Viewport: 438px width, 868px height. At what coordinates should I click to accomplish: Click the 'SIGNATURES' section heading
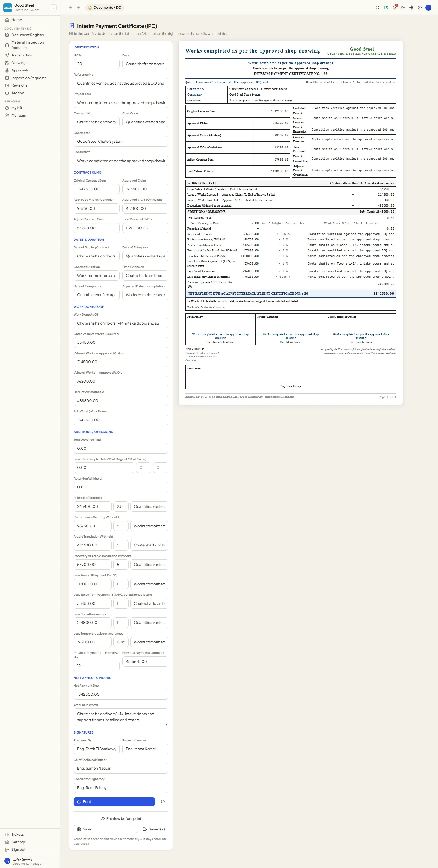[x=83, y=732]
